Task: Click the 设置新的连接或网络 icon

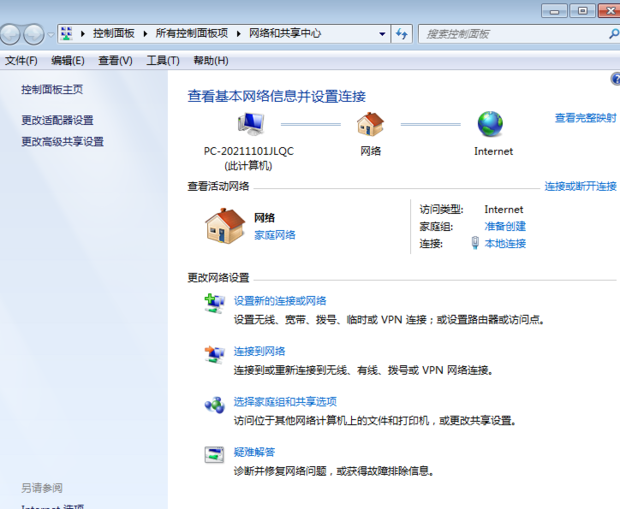Action: coord(215,302)
